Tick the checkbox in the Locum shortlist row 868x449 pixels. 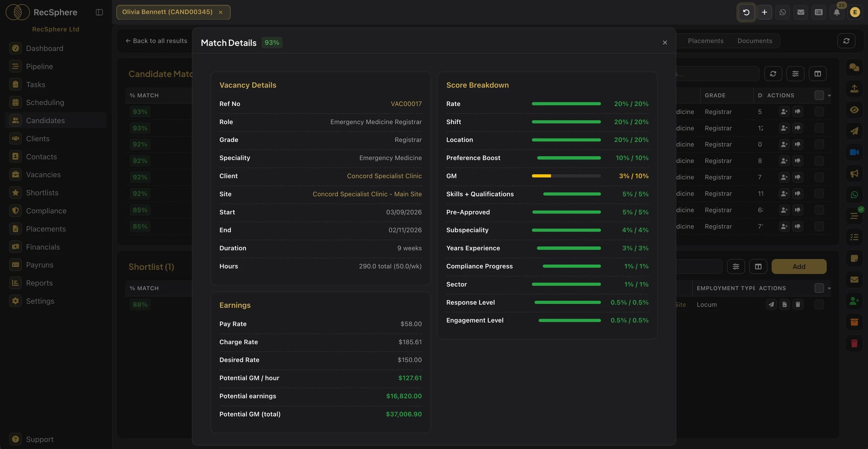tap(819, 305)
